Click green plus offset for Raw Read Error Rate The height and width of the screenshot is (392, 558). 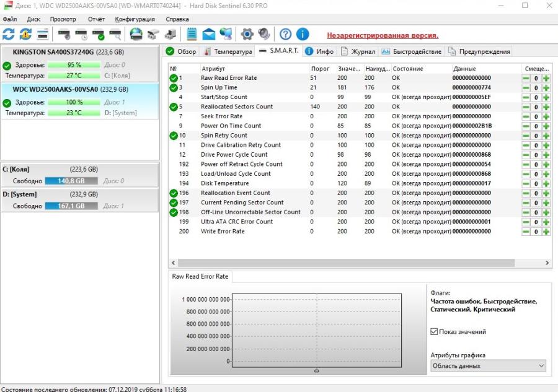[546, 79]
